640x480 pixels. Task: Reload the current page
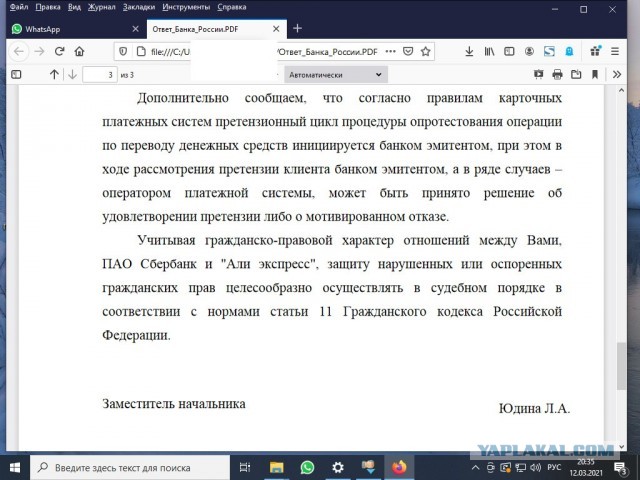tap(60, 51)
